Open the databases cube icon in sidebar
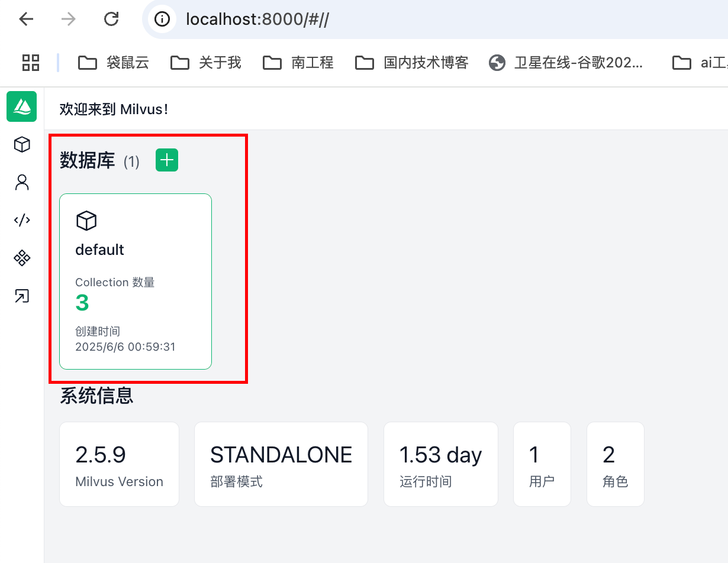 (x=22, y=144)
